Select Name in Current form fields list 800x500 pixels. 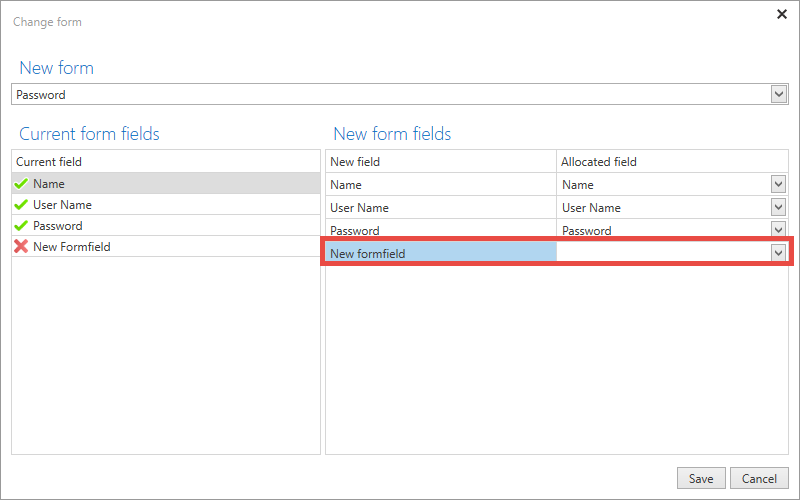[x=166, y=184]
